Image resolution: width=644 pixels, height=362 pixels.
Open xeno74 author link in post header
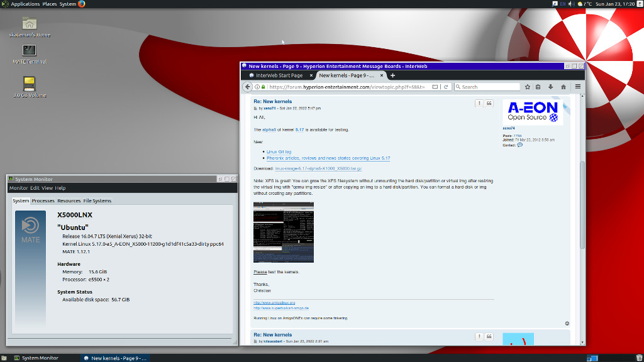270,108
